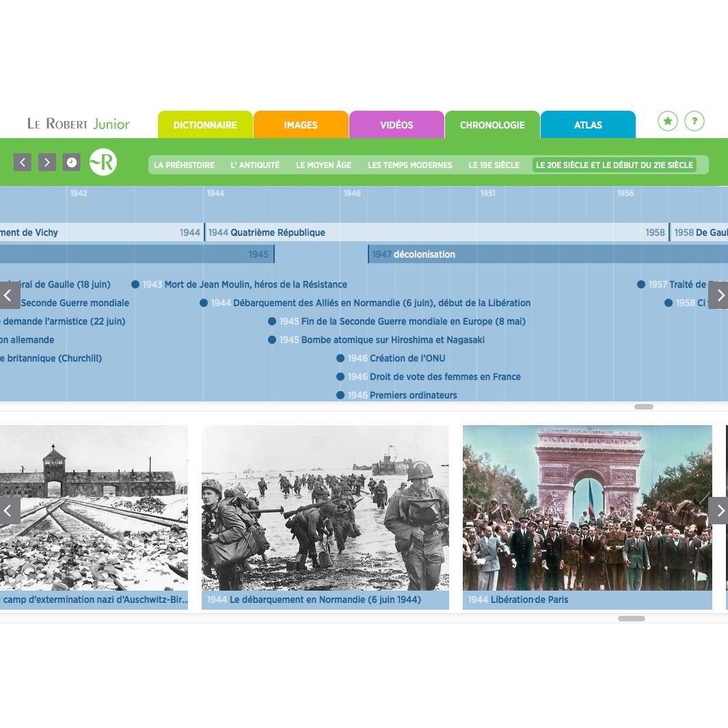Screen dimensions: 728x728
Task: Open the Atlas tab
Action: (588, 125)
